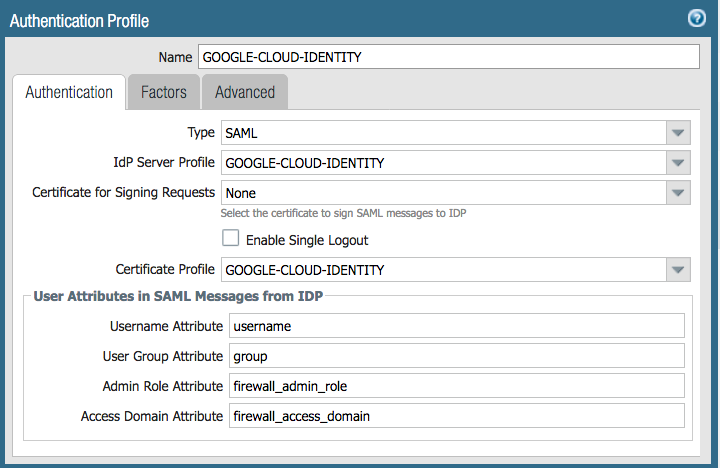Viewport: 720px width, 468px height.
Task: Click the None value in signing certificate box
Action: pyautogui.click(x=242, y=192)
